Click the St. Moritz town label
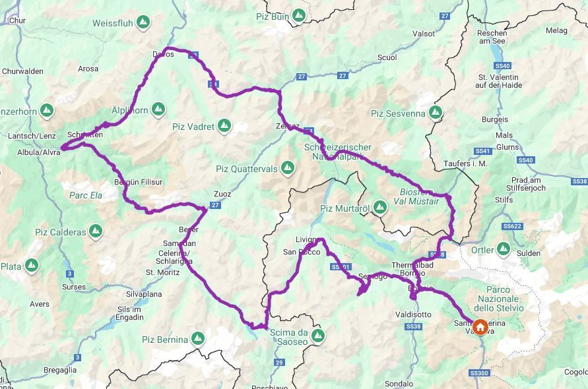 tap(163, 272)
